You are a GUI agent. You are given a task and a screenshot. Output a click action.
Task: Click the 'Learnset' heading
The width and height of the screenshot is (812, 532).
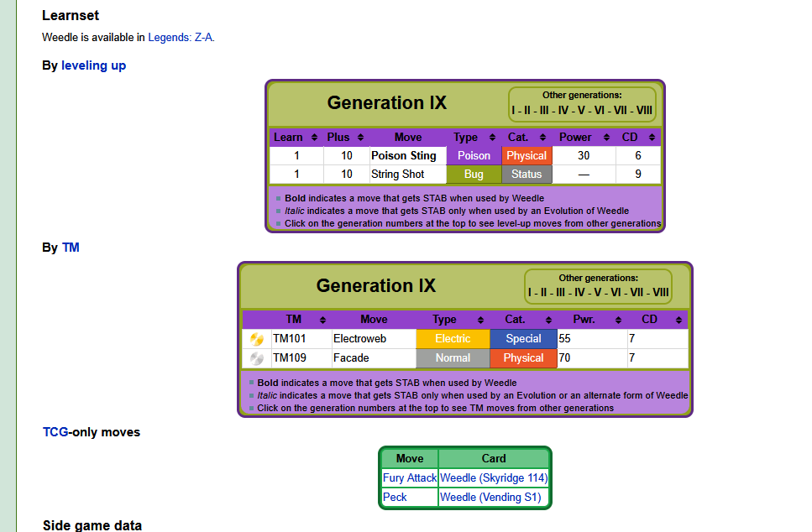[71, 16]
